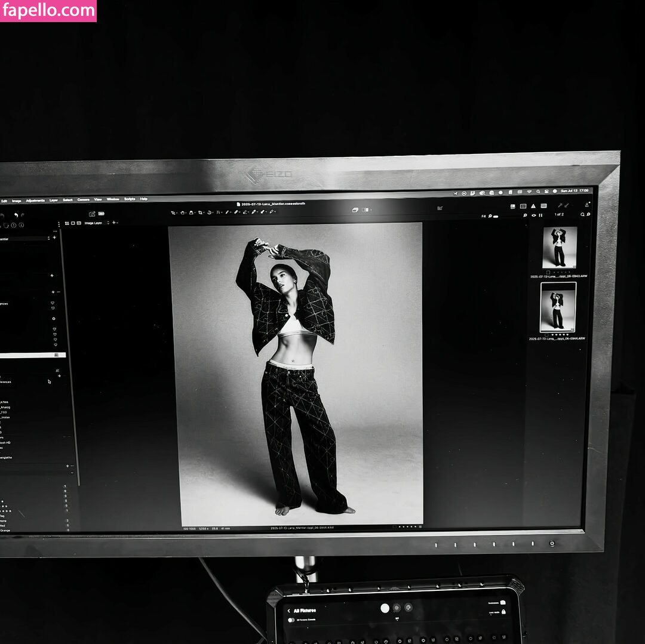Open the Adjustments menu
Image resolution: width=645 pixels, height=644 pixels.
pyautogui.click(x=35, y=201)
